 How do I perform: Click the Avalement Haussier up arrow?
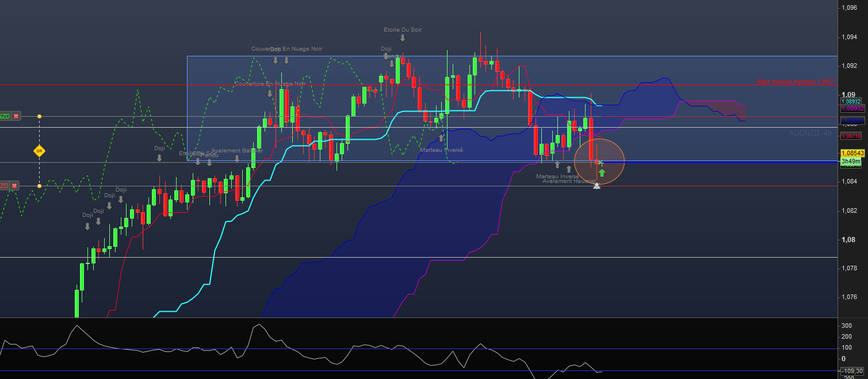click(x=569, y=169)
